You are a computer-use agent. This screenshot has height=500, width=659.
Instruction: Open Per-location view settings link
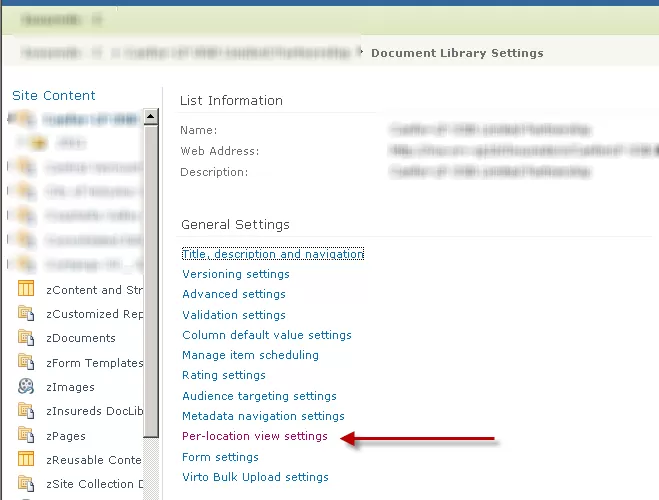(255, 436)
